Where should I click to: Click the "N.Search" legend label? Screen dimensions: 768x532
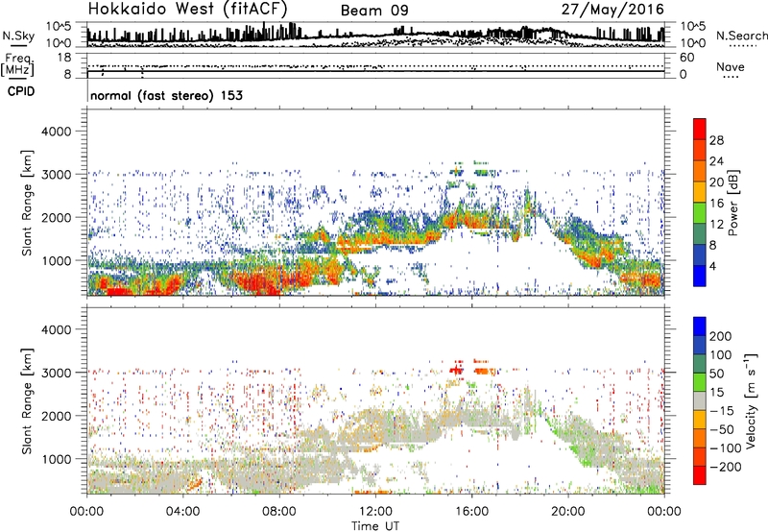tap(741, 36)
